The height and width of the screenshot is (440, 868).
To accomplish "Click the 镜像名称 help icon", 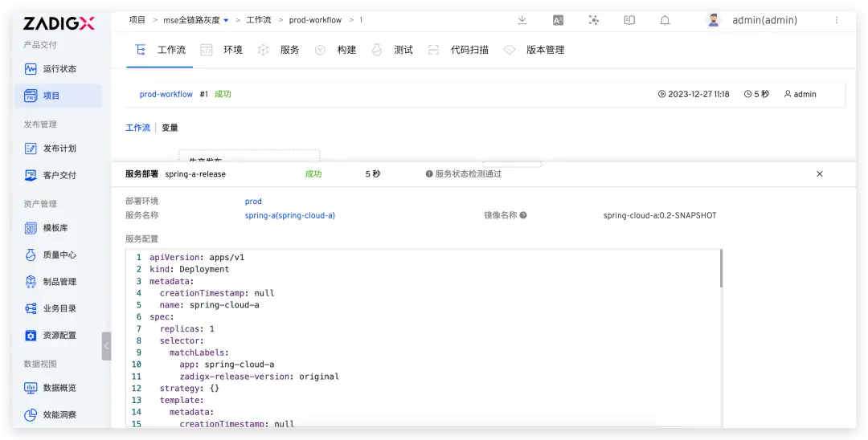I will [523, 215].
